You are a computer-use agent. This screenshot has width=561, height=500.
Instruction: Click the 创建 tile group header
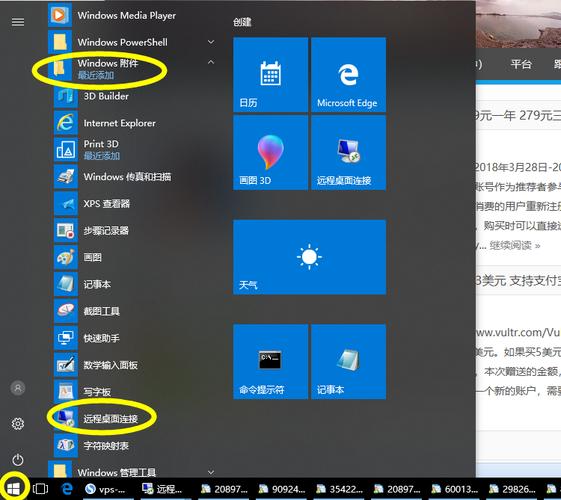tap(242, 22)
